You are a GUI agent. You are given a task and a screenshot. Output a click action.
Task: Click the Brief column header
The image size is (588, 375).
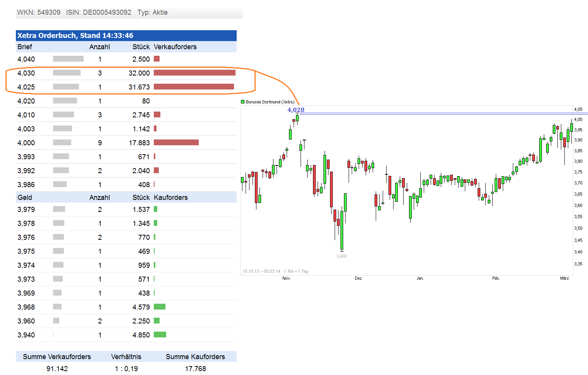click(25, 47)
